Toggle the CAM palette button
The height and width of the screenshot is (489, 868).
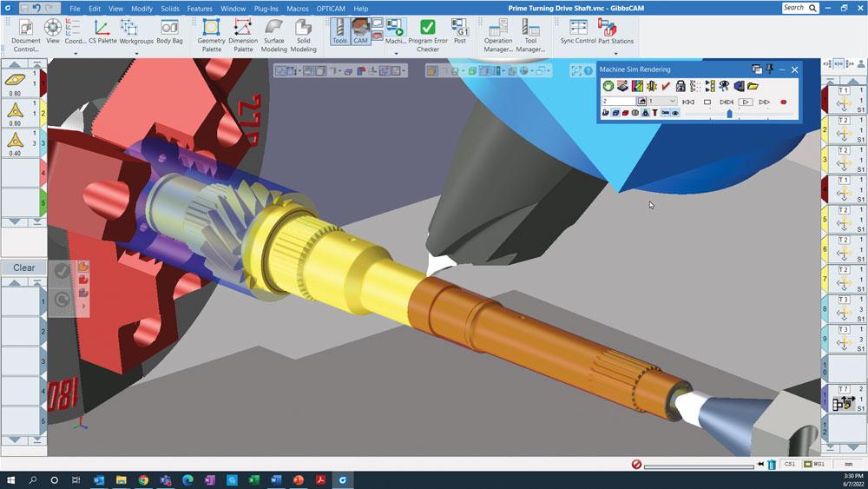pyautogui.click(x=360, y=31)
